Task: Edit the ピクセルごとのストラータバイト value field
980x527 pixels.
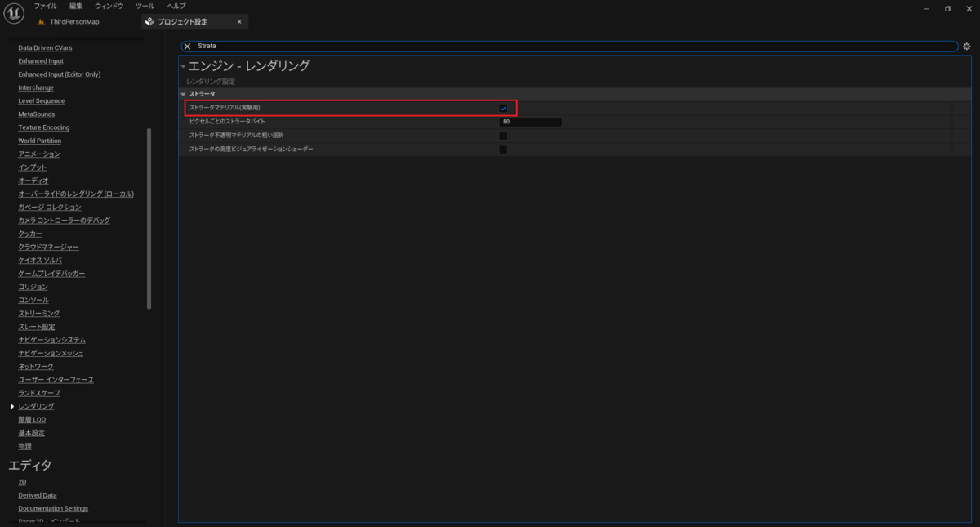Action: [531, 121]
